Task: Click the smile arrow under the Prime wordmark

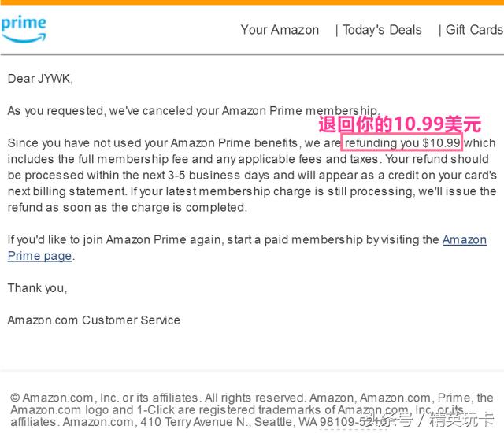Action: point(24,36)
